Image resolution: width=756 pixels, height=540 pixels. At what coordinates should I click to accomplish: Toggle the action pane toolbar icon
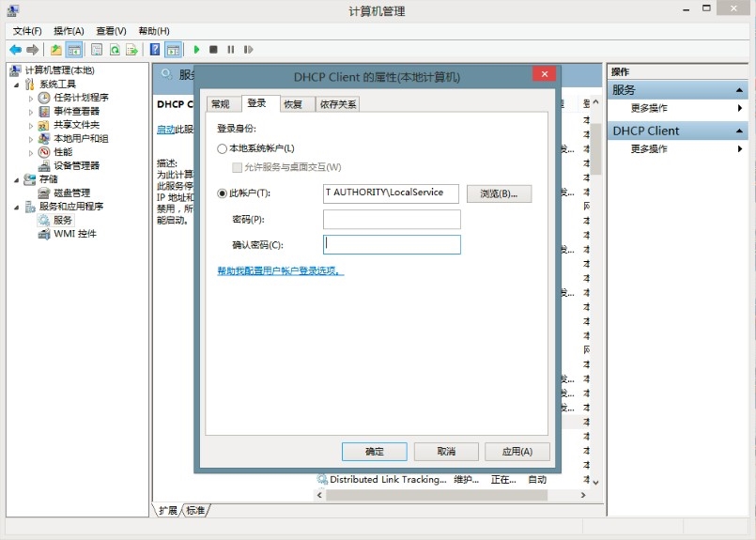click(x=173, y=49)
